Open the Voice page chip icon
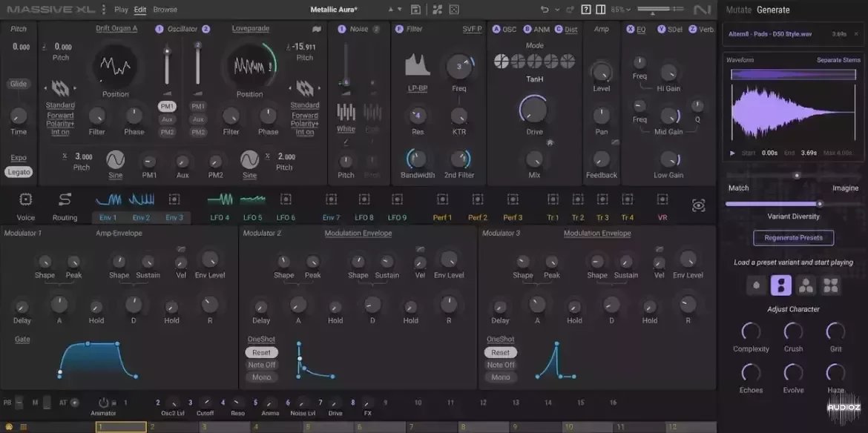The image size is (868, 433). point(25,199)
